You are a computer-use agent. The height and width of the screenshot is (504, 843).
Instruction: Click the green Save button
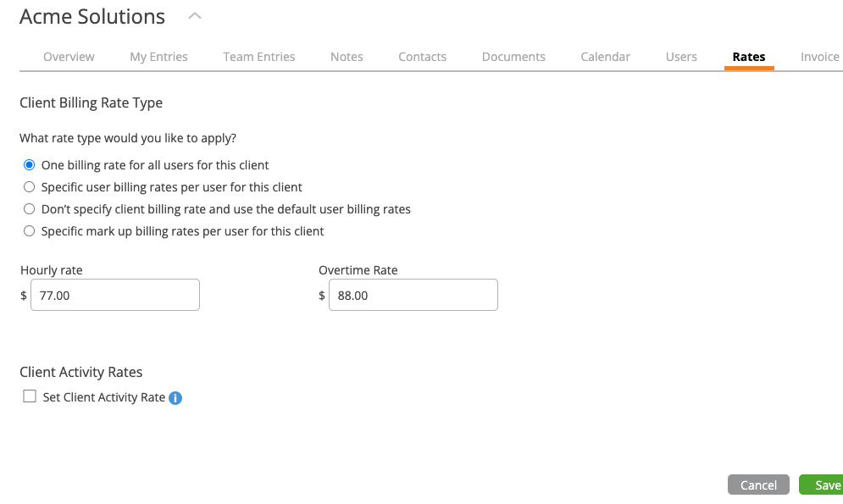[x=823, y=485]
